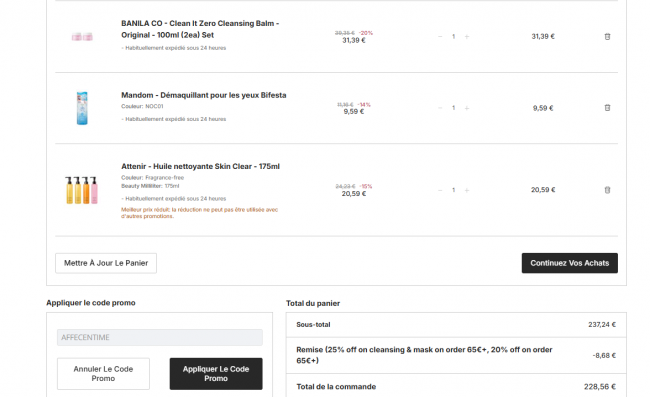Image resolution: width=650 pixels, height=397 pixels.
Task: Click Annuler Le Code Promo button
Action: [x=103, y=374]
